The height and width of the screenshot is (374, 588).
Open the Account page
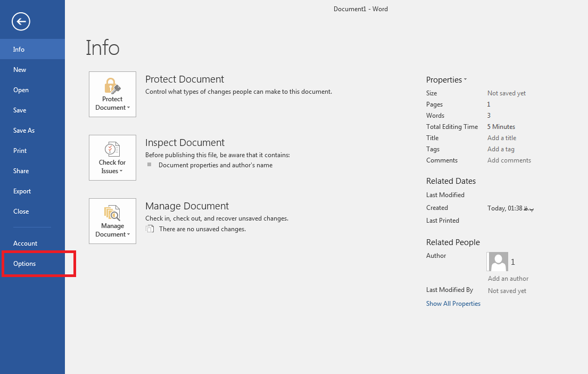pyautogui.click(x=32, y=243)
